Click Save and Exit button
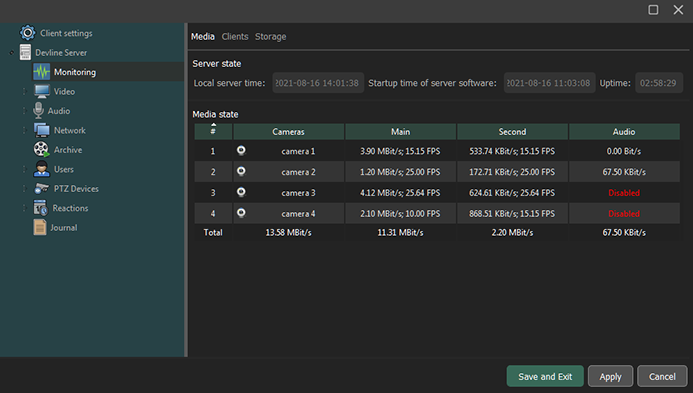 click(545, 376)
